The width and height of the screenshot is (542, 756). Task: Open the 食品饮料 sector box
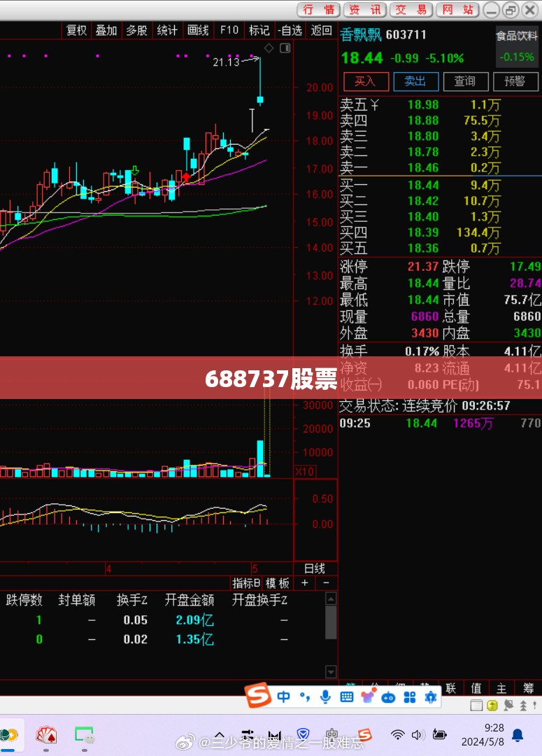pyautogui.click(x=518, y=47)
